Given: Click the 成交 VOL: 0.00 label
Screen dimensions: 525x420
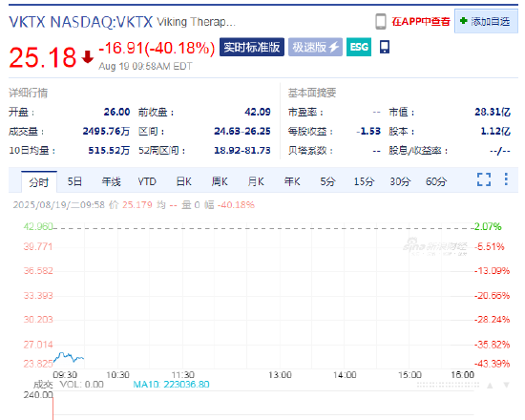Looking at the screenshot, I should (x=69, y=385).
